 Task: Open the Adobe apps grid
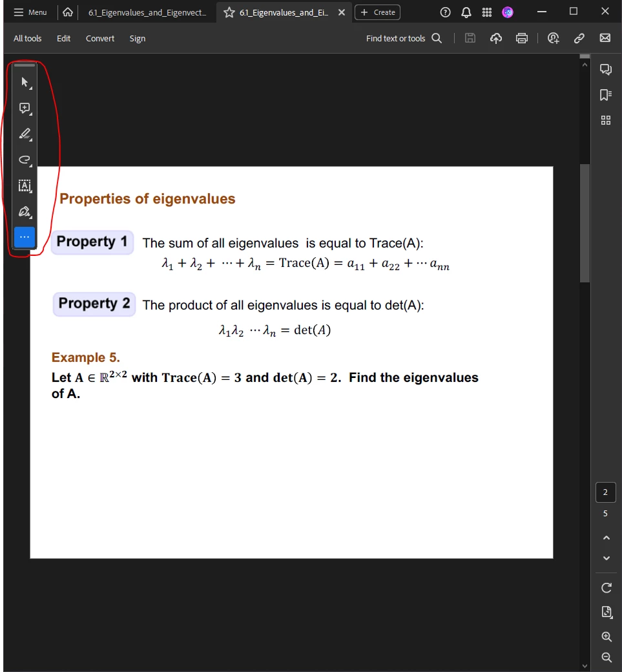tap(486, 12)
